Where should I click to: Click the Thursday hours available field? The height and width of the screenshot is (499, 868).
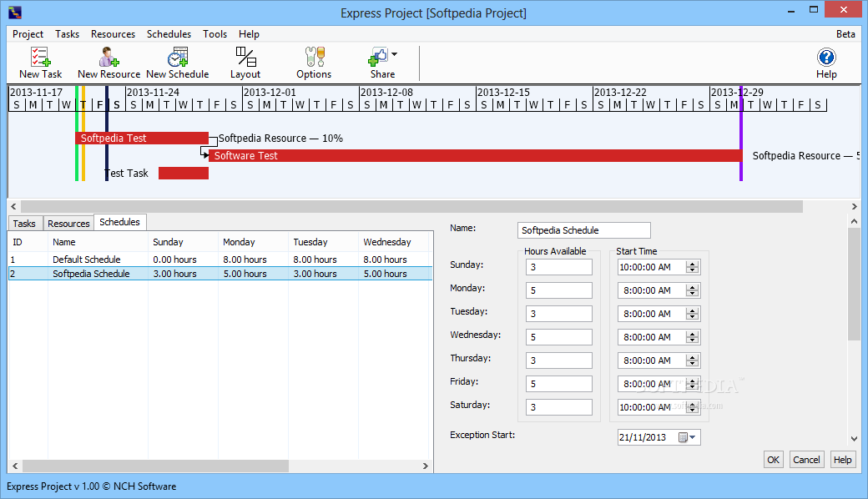point(558,360)
